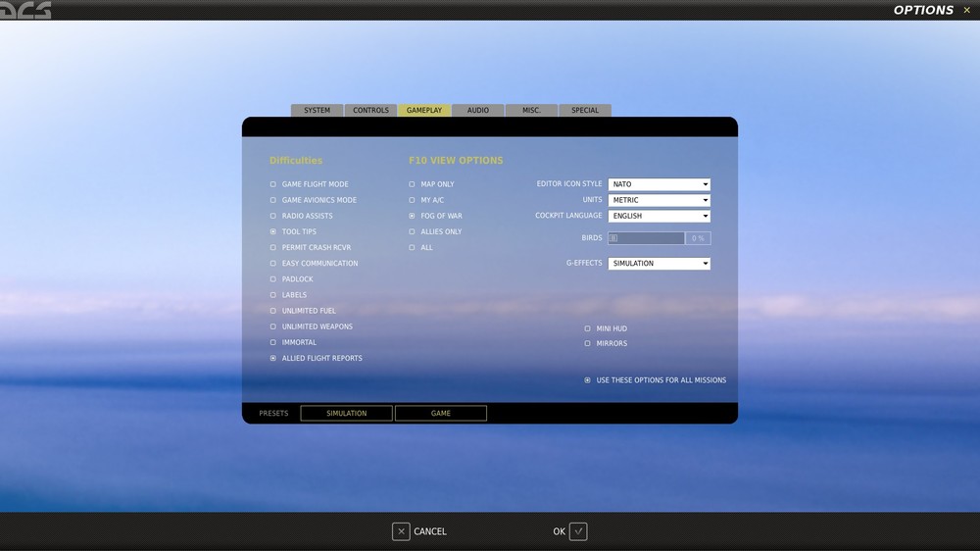Image resolution: width=980 pixels, height=551 pixels.
Task: Switch to the System tab
Action: pos(317,110)
